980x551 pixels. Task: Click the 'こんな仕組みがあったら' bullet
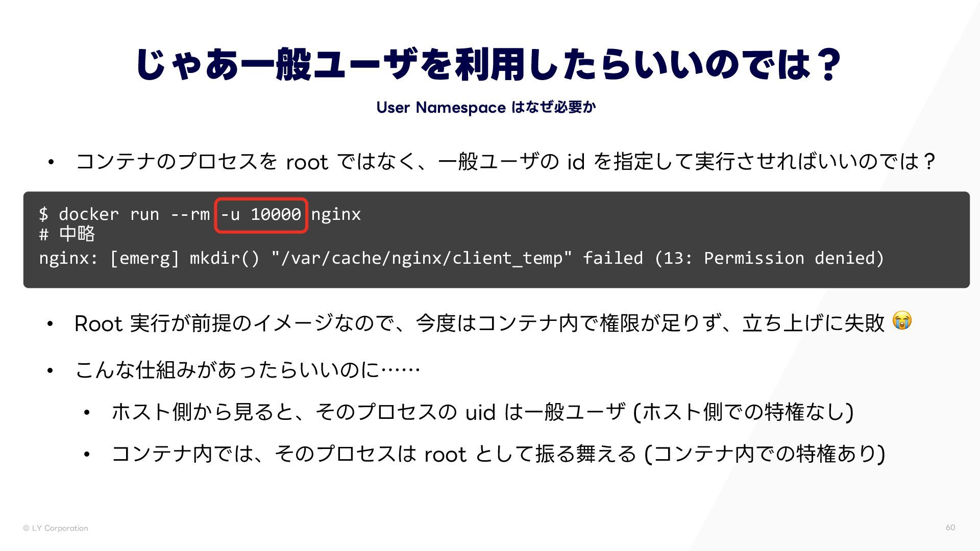tap(248, 370)
